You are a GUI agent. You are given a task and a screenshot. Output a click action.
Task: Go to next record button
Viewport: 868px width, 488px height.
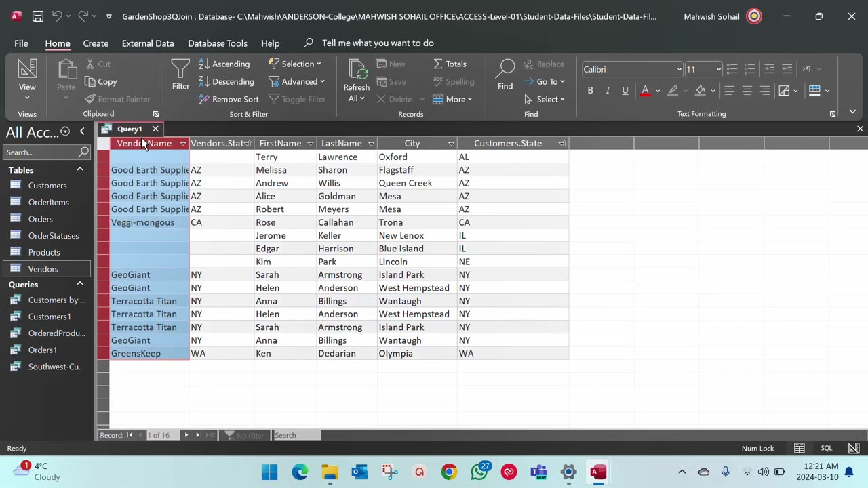tap(186, 435)
